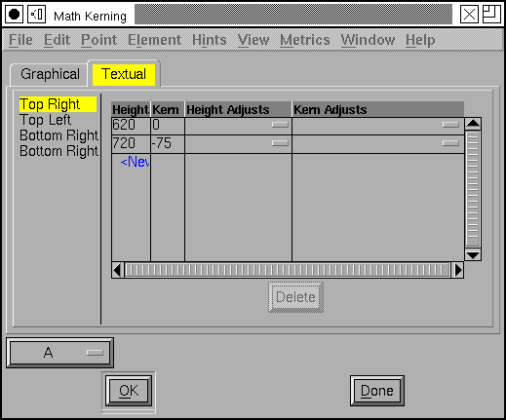Open the File menu

click(x=20, y=40)
